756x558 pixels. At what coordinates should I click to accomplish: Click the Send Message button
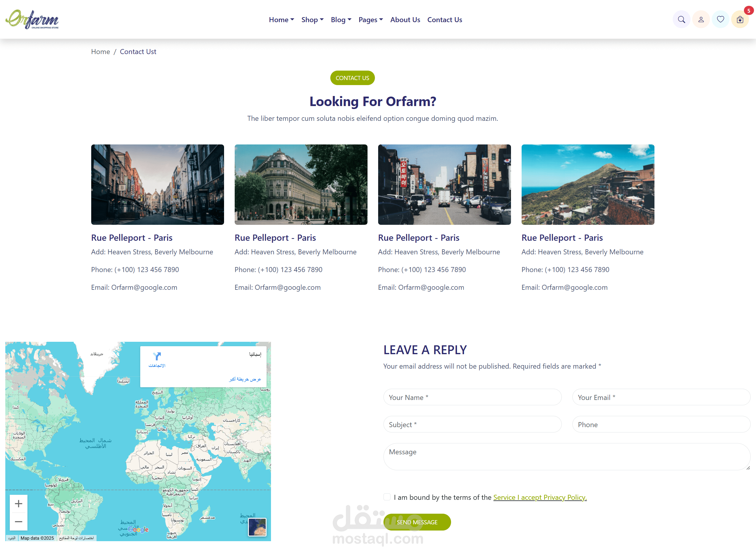417,522
